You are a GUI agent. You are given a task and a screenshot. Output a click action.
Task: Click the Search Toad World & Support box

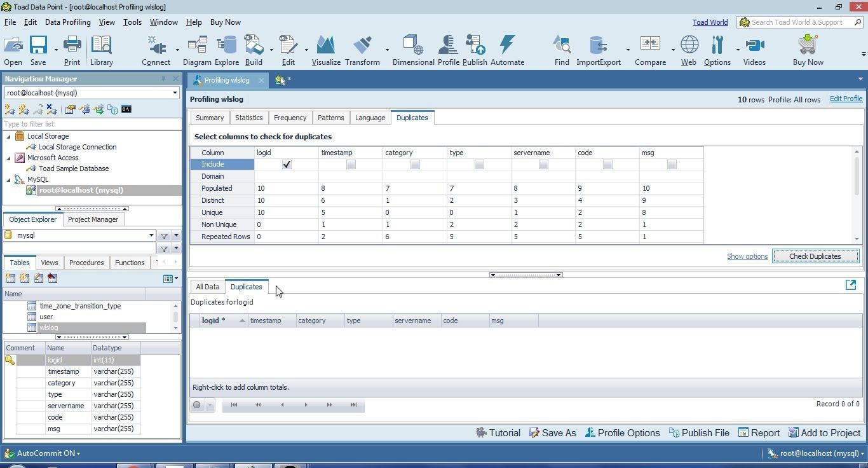799,22
